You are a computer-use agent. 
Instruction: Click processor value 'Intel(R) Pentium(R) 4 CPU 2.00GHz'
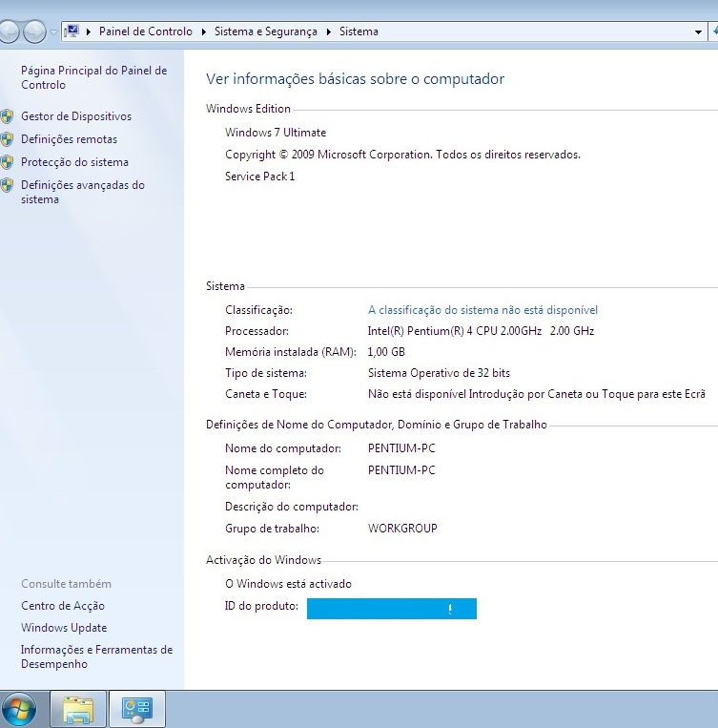455,331
